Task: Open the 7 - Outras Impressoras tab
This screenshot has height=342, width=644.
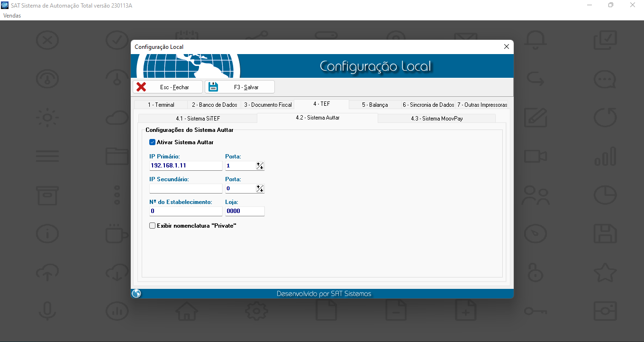Action: coord(482,105)
